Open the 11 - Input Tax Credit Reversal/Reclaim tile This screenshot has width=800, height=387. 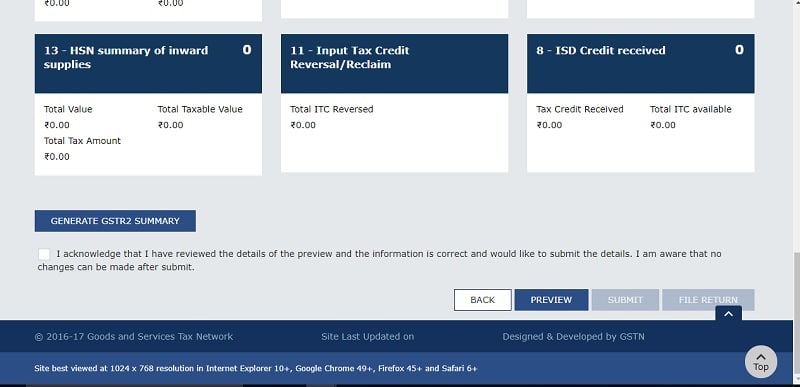(x=394, y=63)
